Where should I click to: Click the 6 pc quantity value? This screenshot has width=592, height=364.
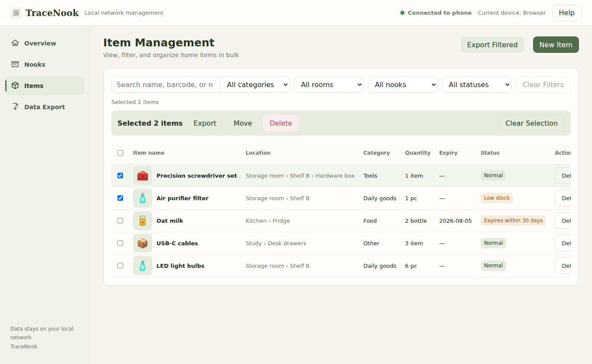coord(411,266)
